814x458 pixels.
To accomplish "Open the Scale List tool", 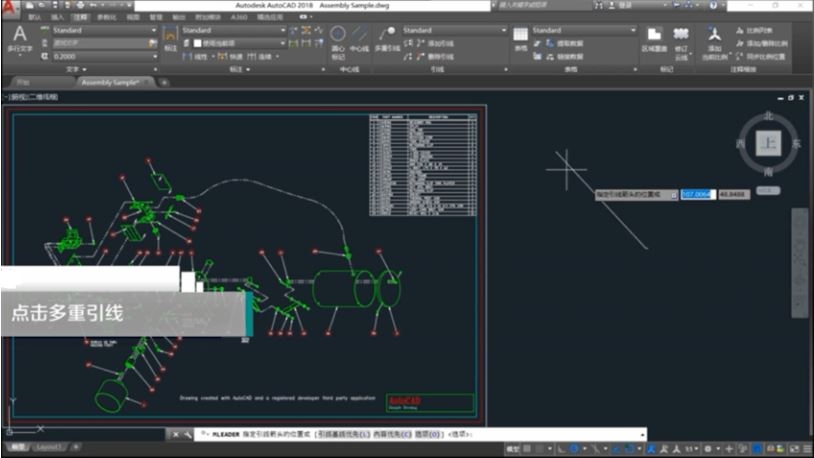I will click(x=754, y=31).
